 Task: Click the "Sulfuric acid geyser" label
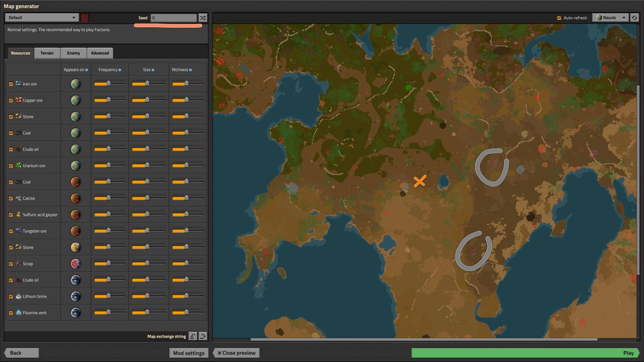click(x=40, y=215)
